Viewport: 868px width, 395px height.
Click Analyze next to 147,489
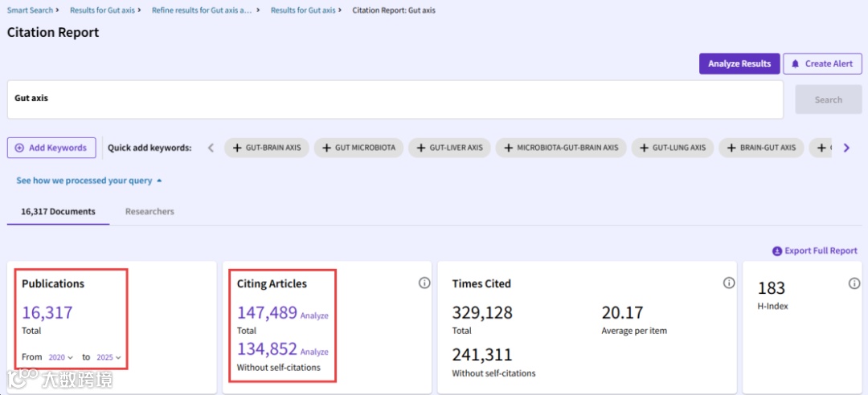point(314,316)
